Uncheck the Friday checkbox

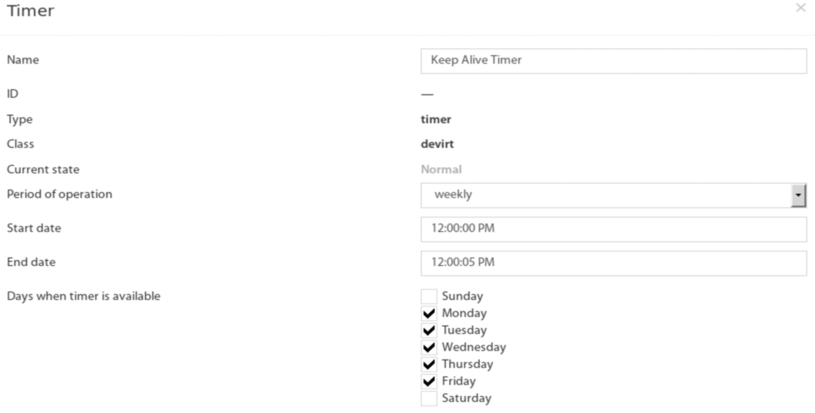(x=429, y=381)
